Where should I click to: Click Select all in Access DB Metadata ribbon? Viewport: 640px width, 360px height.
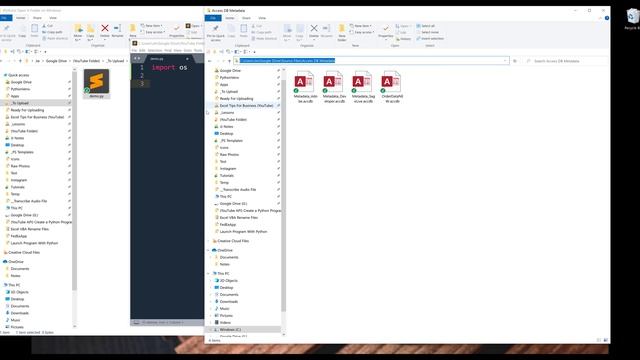pyautogui.click(x=426, y=26)
